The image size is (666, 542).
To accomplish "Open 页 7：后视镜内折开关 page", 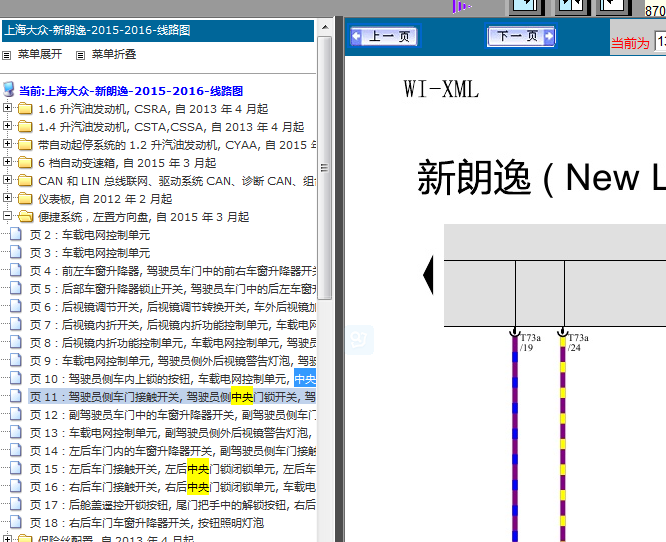I will click(x=173, y=325).
